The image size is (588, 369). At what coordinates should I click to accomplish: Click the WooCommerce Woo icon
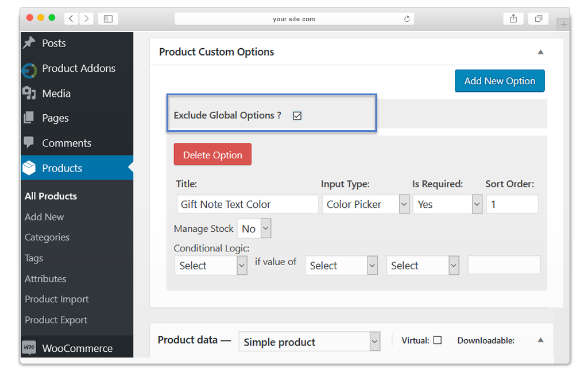[x=29, y=347]
